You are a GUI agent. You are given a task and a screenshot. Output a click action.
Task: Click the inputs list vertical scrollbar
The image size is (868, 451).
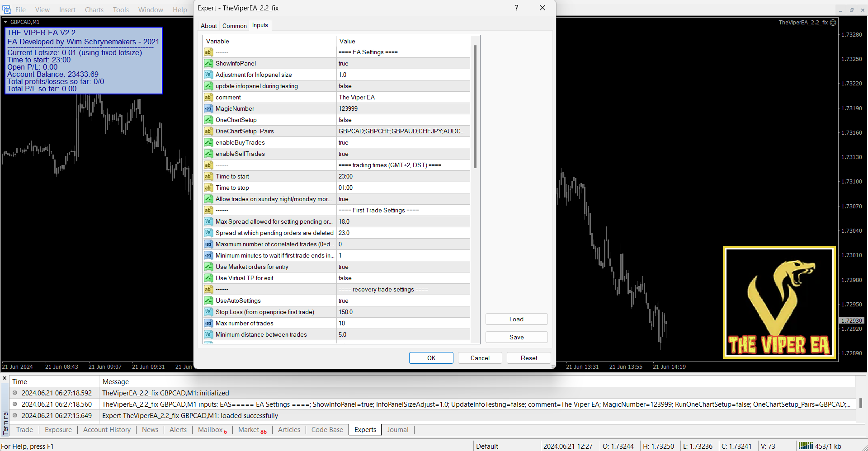click(x=475, y=106)
